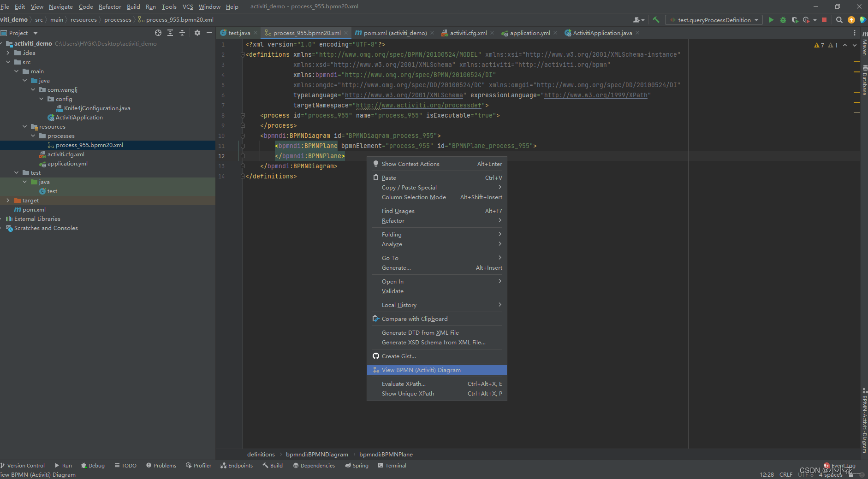Screen dimensions: 868x479
Task: Stop the running process
Action: click(825, 20)
